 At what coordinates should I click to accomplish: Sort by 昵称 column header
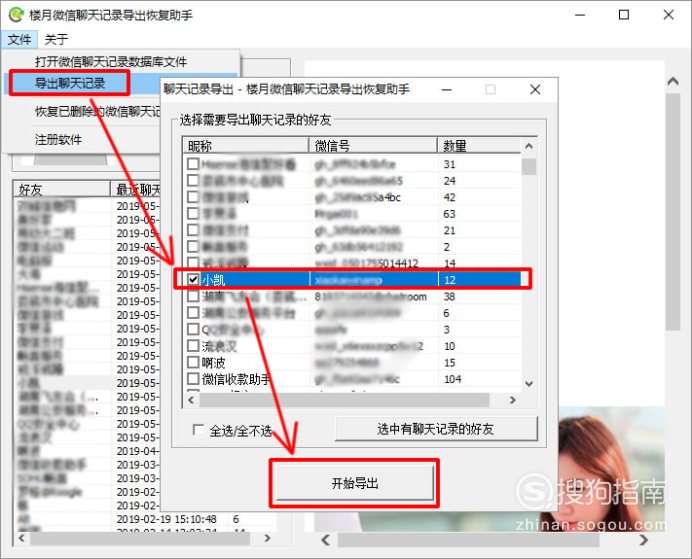tap(245, 145)
